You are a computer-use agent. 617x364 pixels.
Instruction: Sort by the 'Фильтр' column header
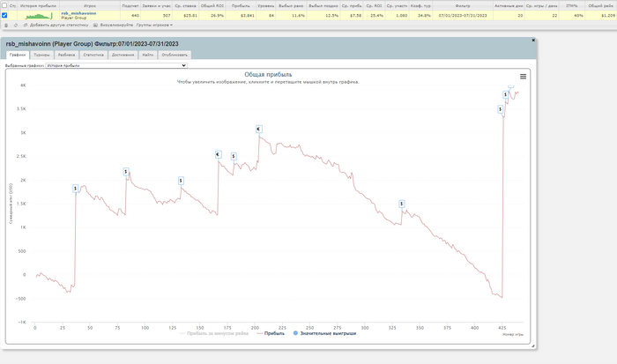click(463, 6)
